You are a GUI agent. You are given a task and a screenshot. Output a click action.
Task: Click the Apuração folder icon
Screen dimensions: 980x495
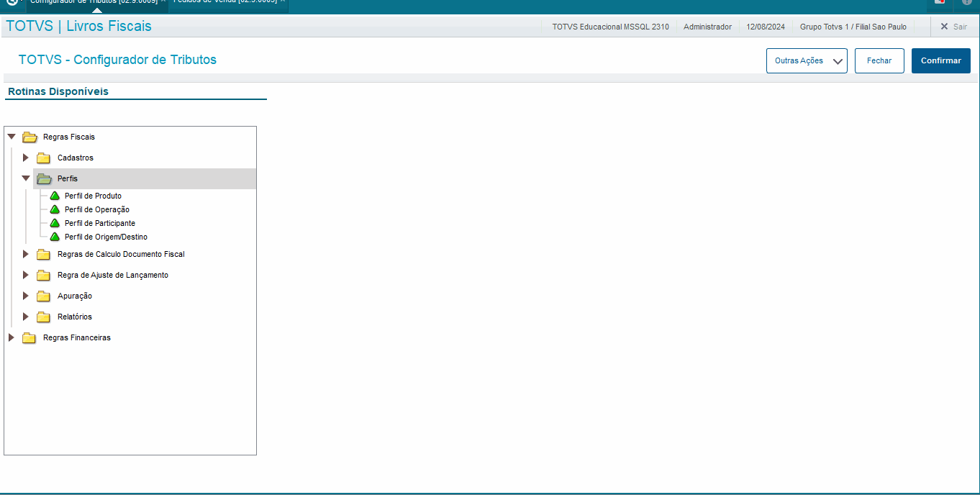(x=44, y=296)
